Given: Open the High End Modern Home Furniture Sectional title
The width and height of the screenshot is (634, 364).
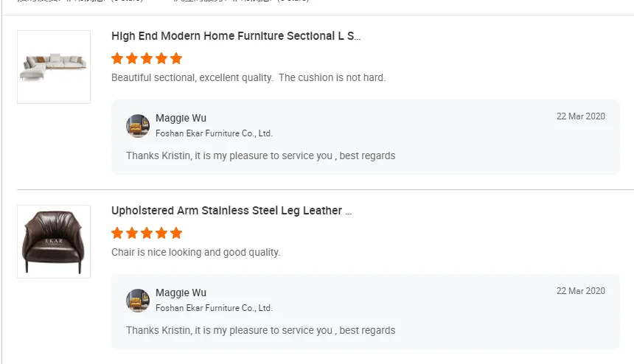Looking at the screenshot, I should coord(236,36).
